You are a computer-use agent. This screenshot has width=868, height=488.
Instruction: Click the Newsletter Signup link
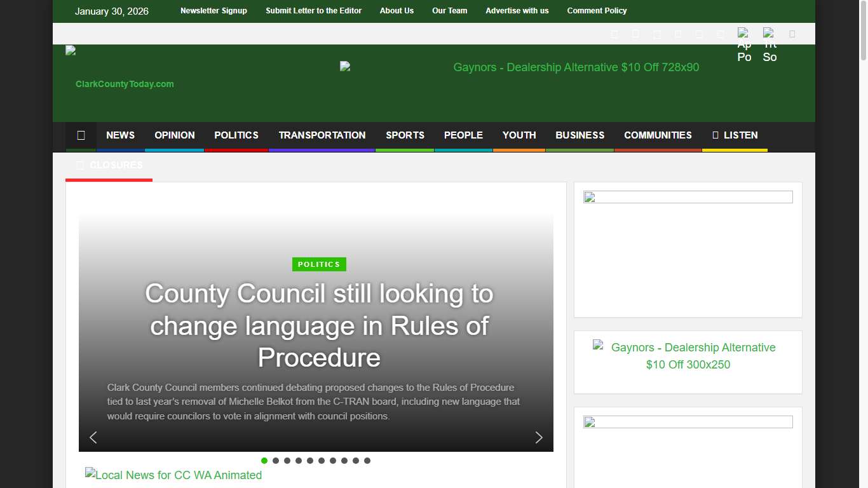pyautogui.click(x=214, y=11)
